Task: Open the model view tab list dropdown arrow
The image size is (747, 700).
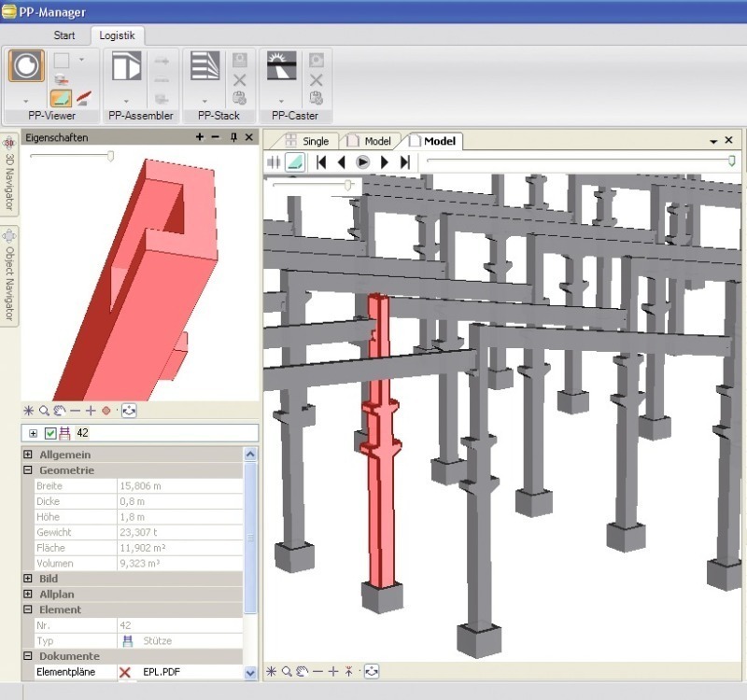Action: click(713, 142)
